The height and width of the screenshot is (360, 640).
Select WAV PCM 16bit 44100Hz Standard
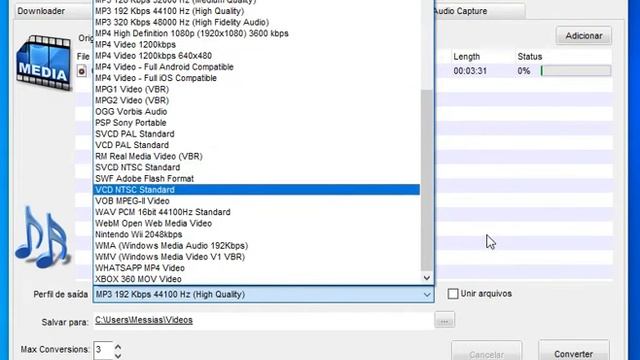[x=256, y=212]
